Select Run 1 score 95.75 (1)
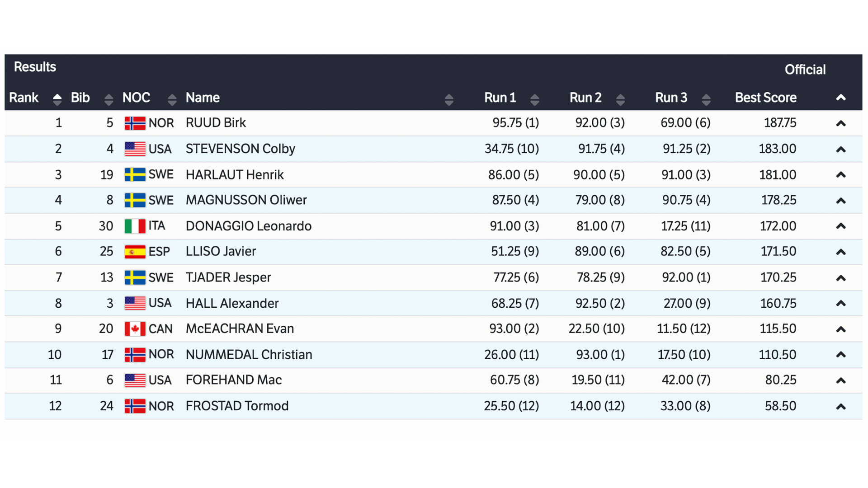 tap(516, 123)
